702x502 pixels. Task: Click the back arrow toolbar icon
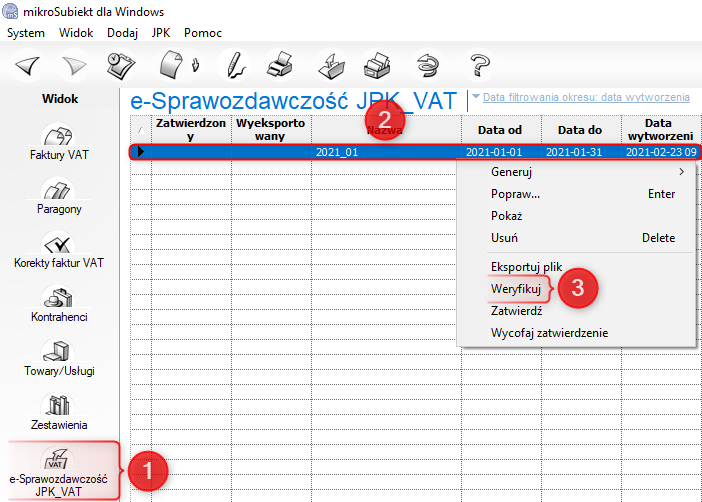click(28, 66)
